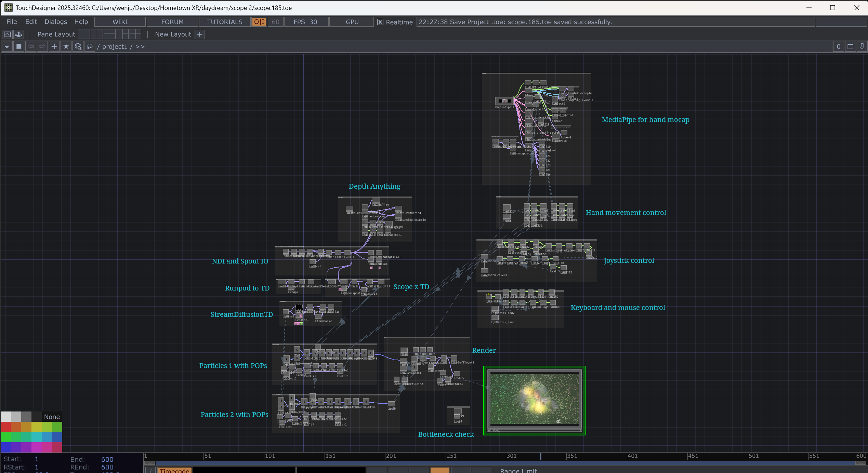Viewport: 868px width, 473px height.
Task: Pick the green swatch in color palette
Action: pyautogui.click(x=6, y=437)
